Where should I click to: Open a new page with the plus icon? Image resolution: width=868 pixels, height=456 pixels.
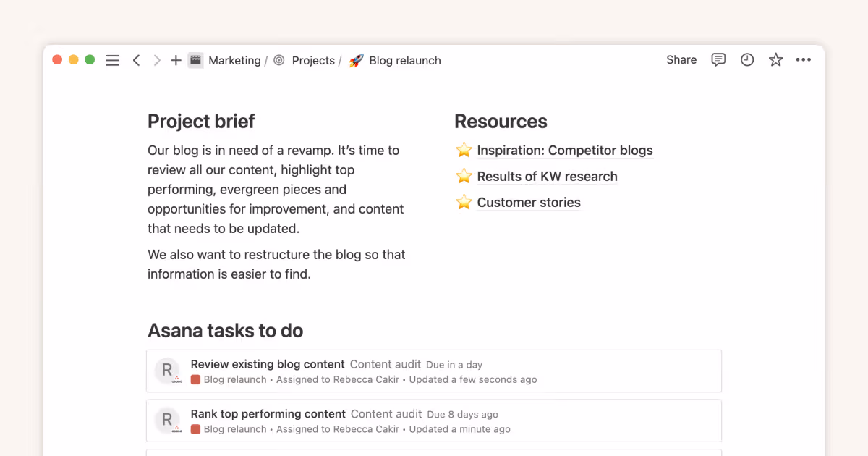(176, 60)
